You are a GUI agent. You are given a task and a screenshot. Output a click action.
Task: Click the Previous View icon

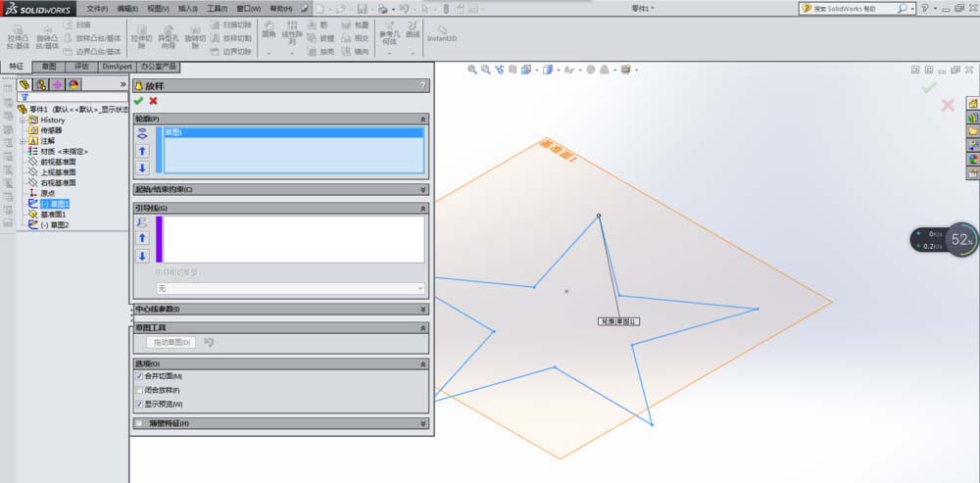pos(499,70)
